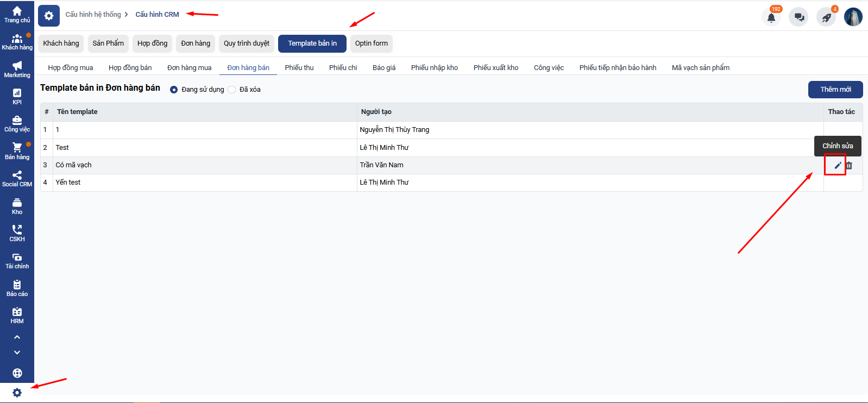Select the 'Đang sử dụng' radio button

(x=174, y=90)
